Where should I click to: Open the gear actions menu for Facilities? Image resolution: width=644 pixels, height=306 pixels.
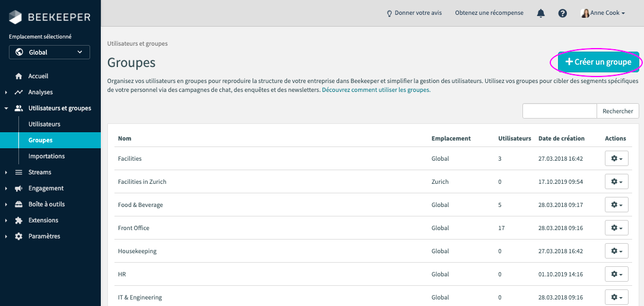pyautogui.click(x=617, y=158)
